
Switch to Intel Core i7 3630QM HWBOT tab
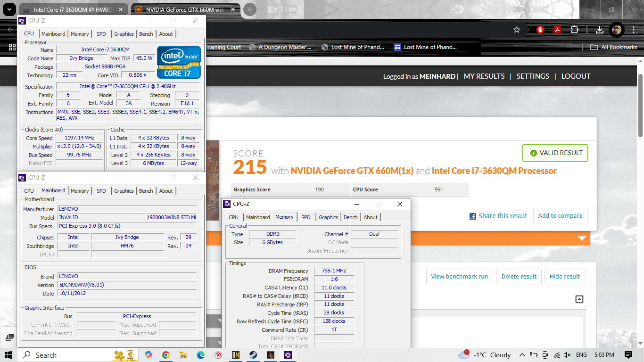pos(73,9)
